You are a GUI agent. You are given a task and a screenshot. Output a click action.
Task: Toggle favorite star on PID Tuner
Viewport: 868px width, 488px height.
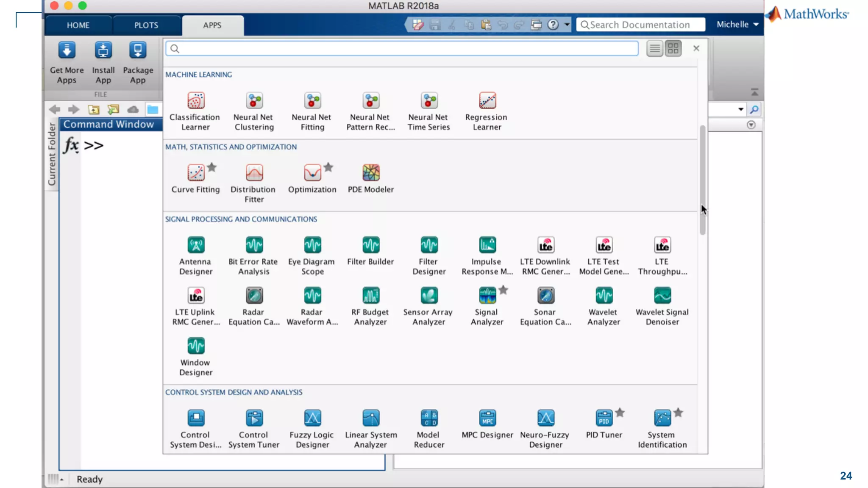click(620, 413)
